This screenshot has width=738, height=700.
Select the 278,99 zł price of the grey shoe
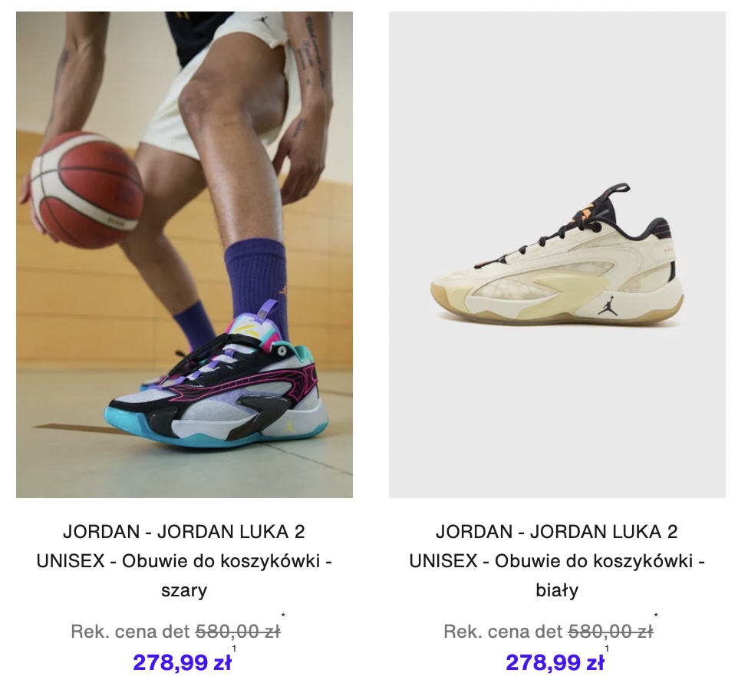[x=182, y=662]
